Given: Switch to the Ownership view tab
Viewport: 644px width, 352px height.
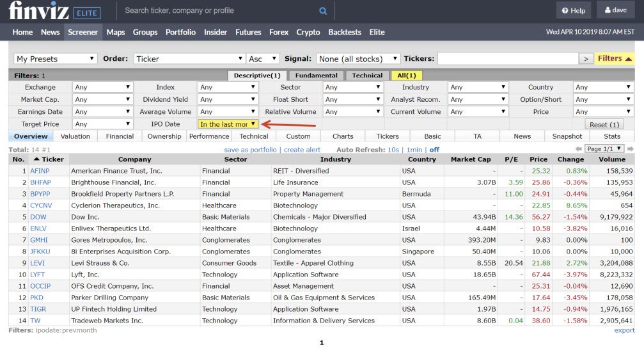Looking at the screenshot, I should click(164, 136).
